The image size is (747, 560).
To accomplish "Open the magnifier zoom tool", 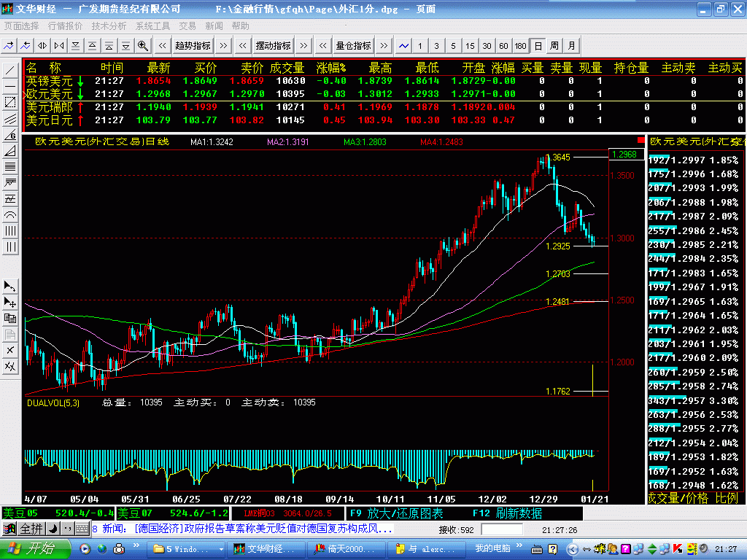I will (142, 46).
